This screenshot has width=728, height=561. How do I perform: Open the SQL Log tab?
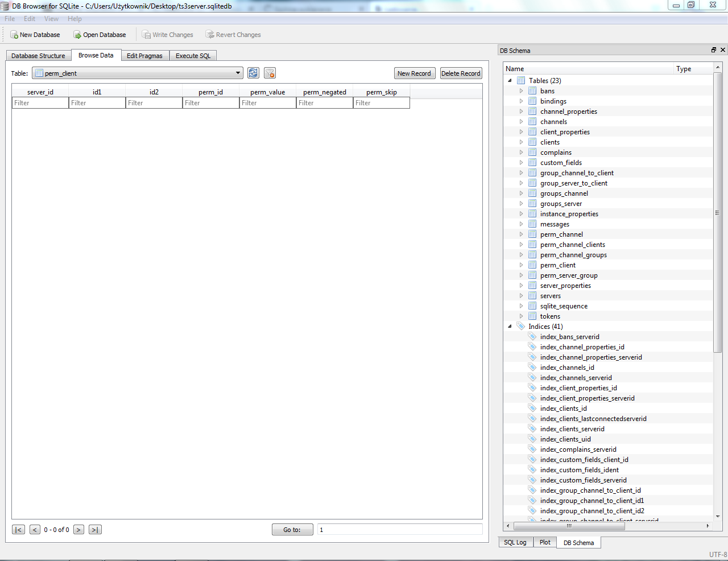(515, 542)
